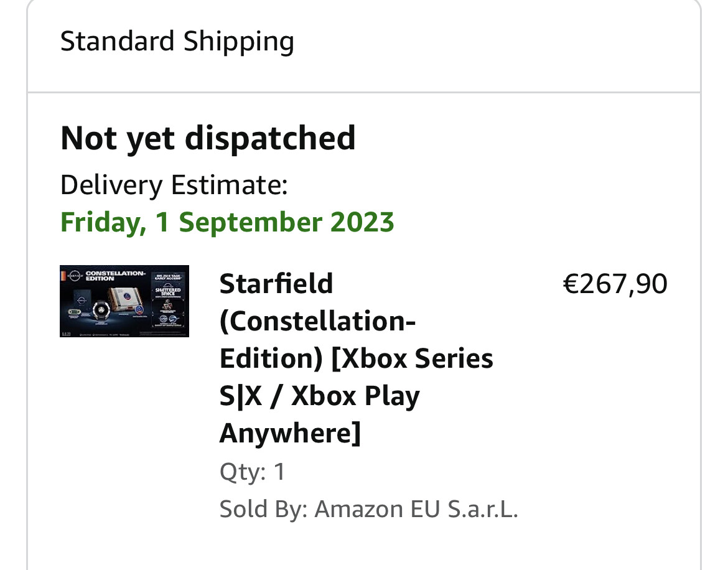Click the dark steelbook case in thumbnail
The height and width of the screenshot is (570, 728).
(x=82, y=302)
